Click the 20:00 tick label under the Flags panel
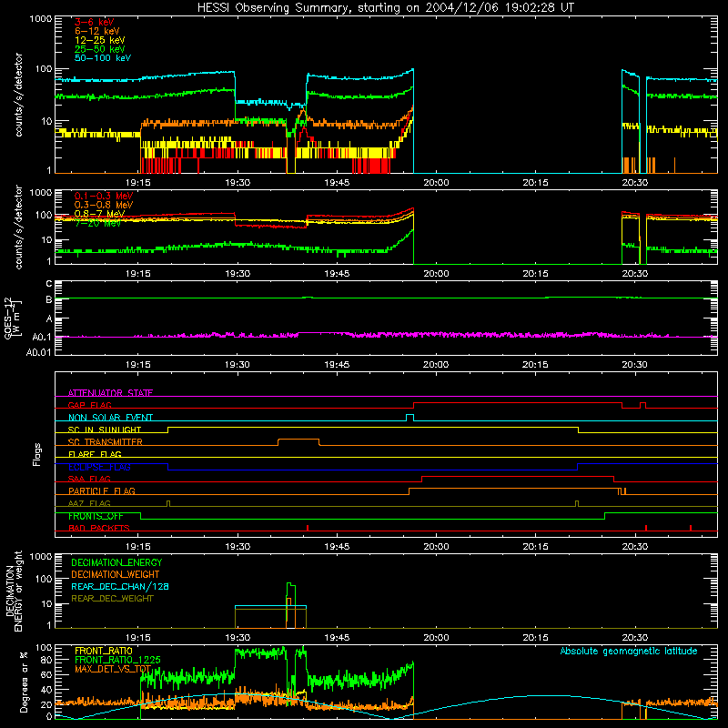The image size is (728, 728). click(436, 547)
